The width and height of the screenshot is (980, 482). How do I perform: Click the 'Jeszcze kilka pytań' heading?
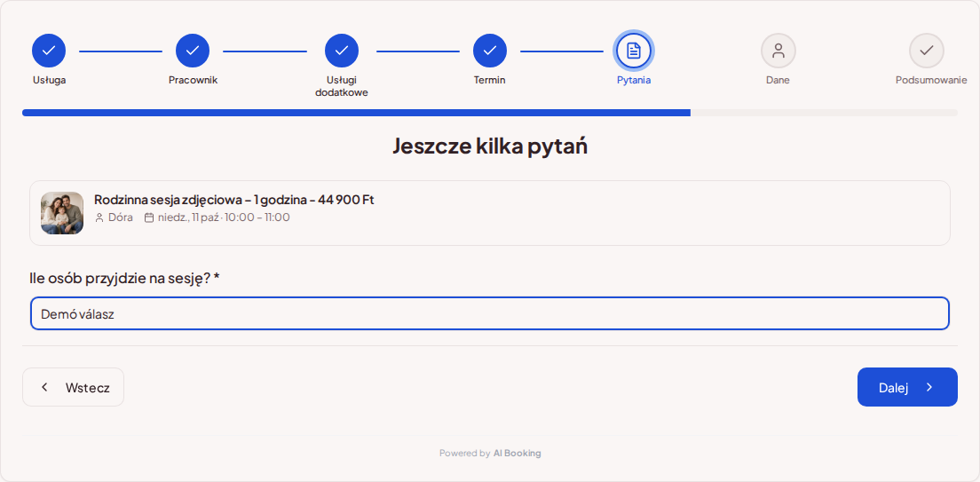[x=490, y=146]
